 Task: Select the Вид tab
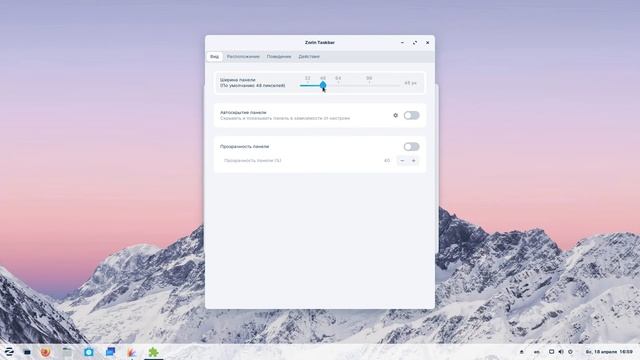[215, 57]
